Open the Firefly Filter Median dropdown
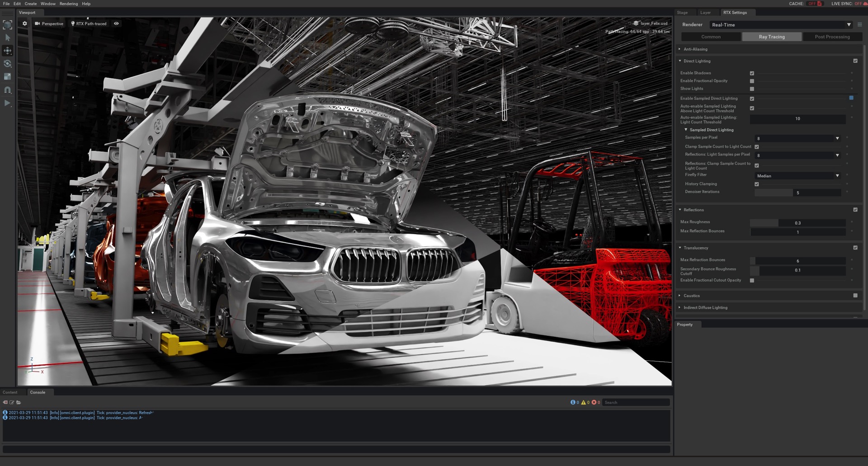This screenshot has height=466, width=868. point(797,176)
